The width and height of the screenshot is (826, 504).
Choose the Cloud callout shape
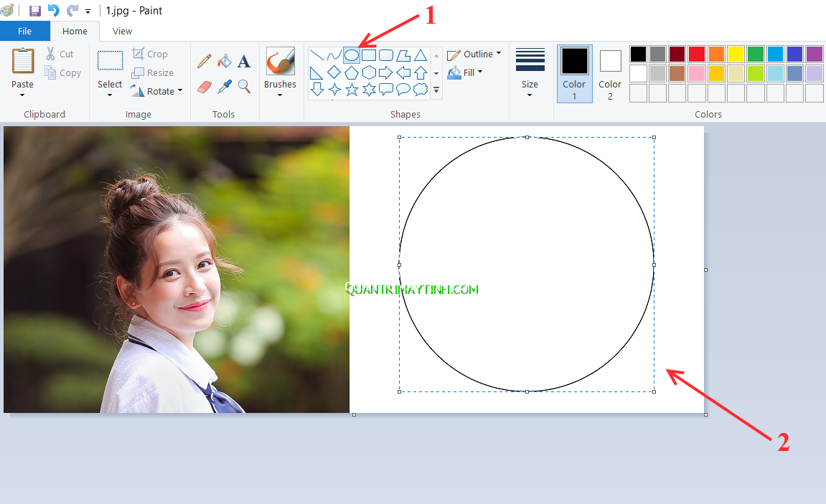click(x=421, y=90)
